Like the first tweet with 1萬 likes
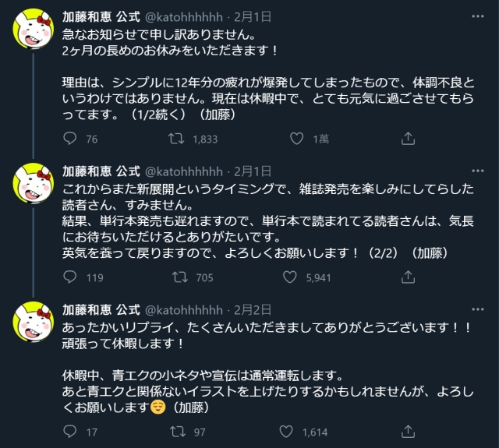The image size is (499, 448). [x=296, y=139]
